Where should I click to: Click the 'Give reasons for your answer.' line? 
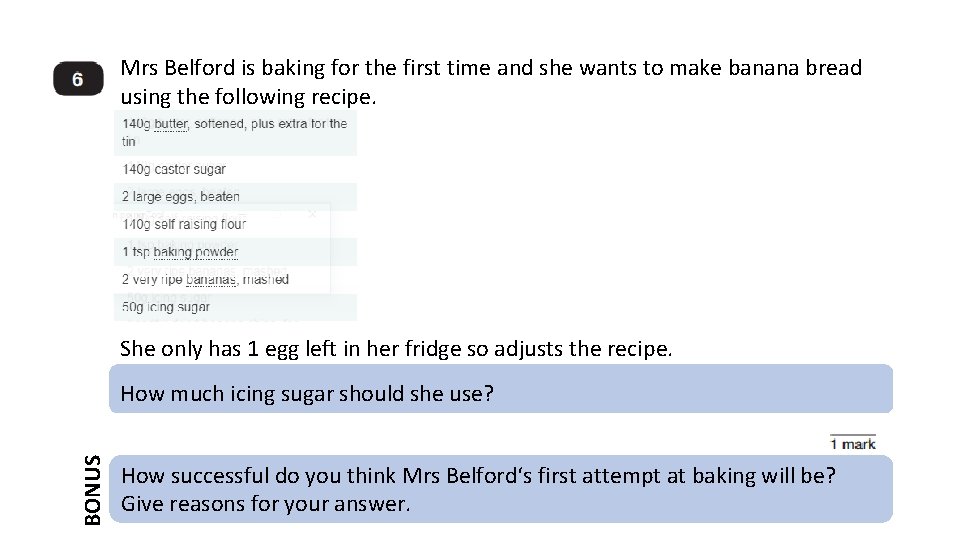(265, 504)
